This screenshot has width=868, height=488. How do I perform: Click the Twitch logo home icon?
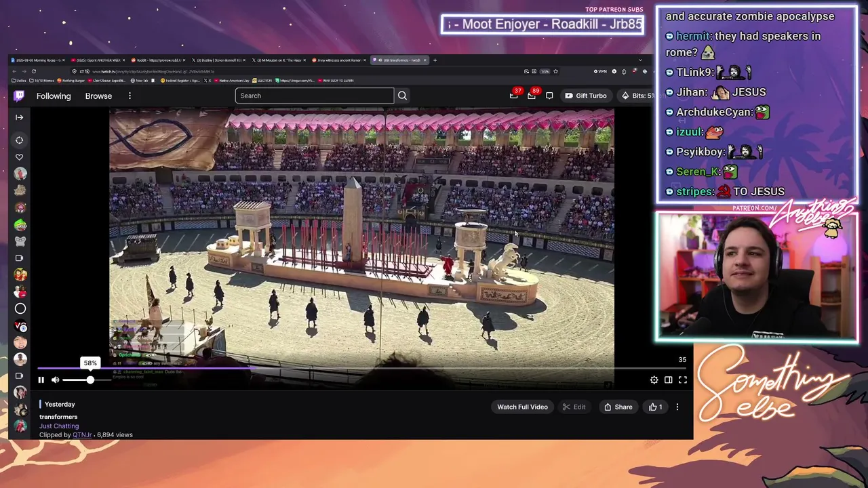coord(19,96)
